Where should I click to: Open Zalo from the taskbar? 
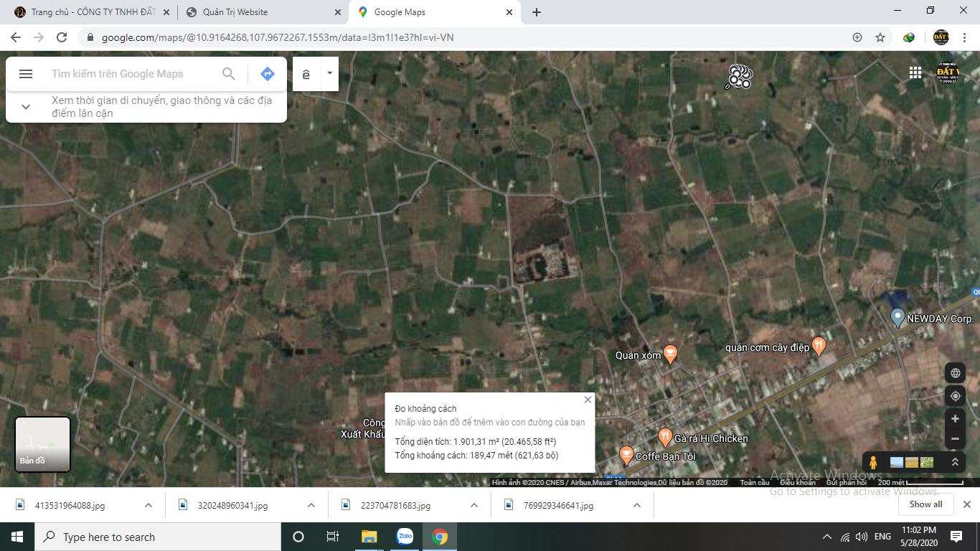405,537
